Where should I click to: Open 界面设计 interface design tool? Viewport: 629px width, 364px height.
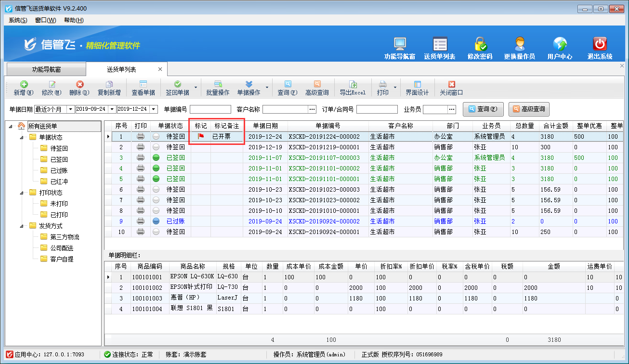coord(417,85)
